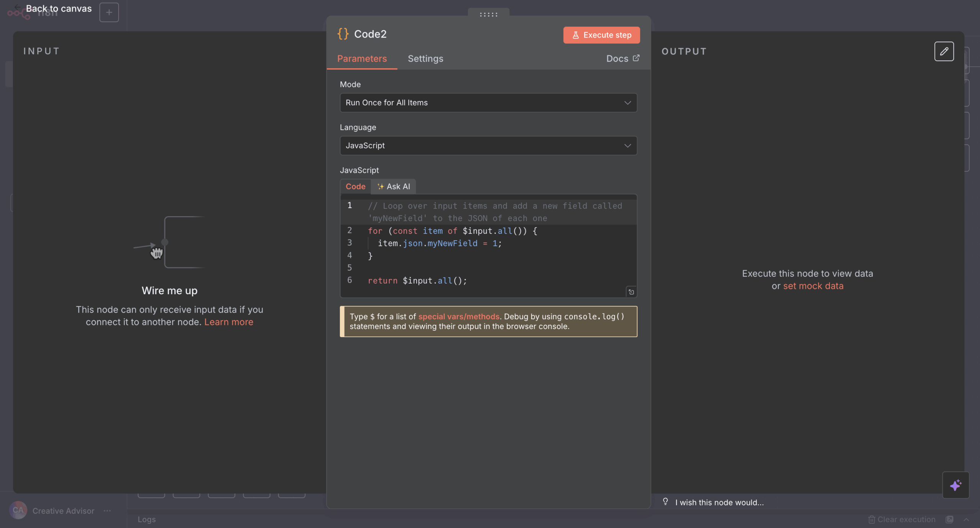Open the Mode dropdown Run Once for All Items
Viewport: 980px width, 528px height.
point(488,103)
